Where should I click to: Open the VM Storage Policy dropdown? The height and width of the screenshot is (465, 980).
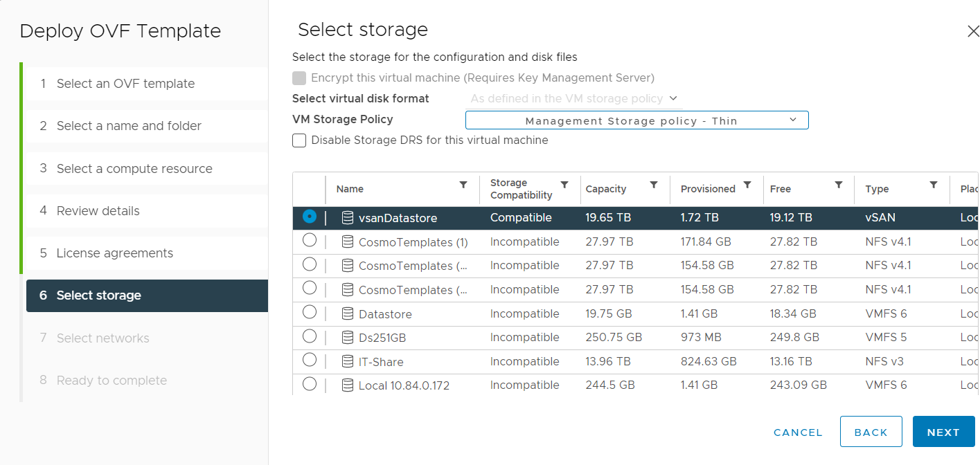pos(636,120)
